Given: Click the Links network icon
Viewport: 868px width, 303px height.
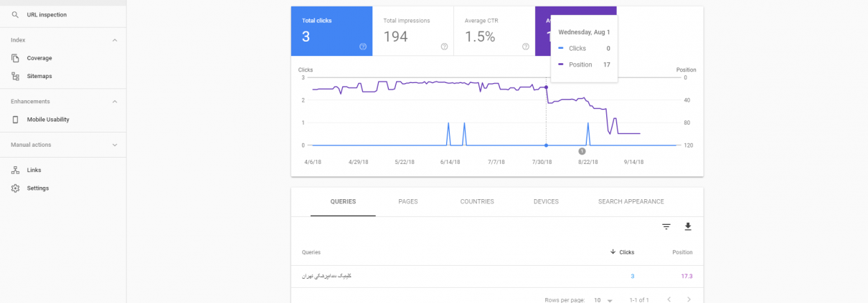Looking at the screenshot, I should tap(16, 170).
